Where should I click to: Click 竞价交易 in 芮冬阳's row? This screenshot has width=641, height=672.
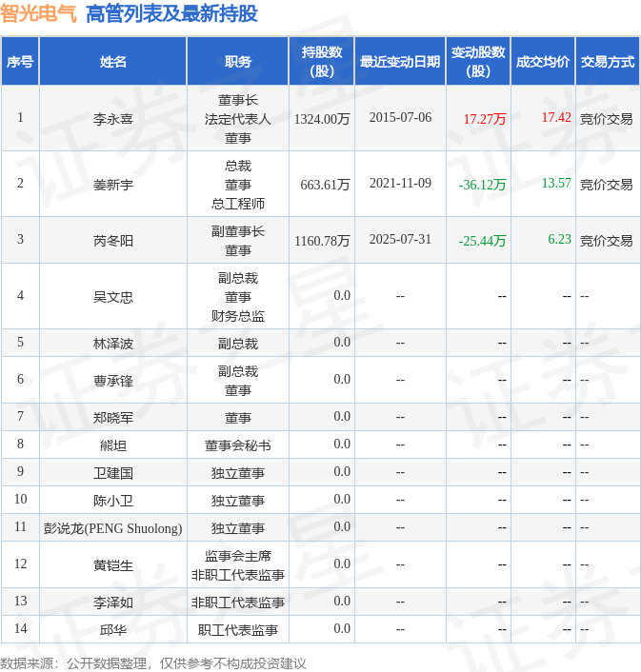(607, 241)
